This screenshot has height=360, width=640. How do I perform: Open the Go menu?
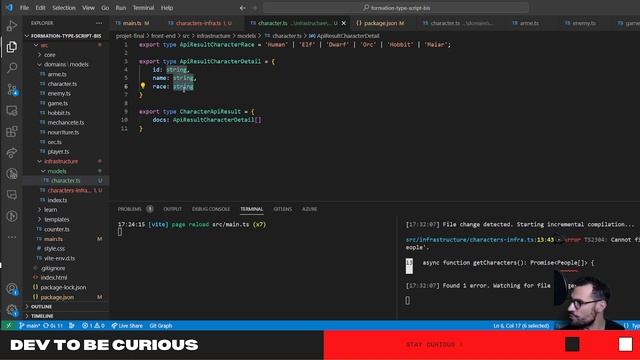pos(105,8)
